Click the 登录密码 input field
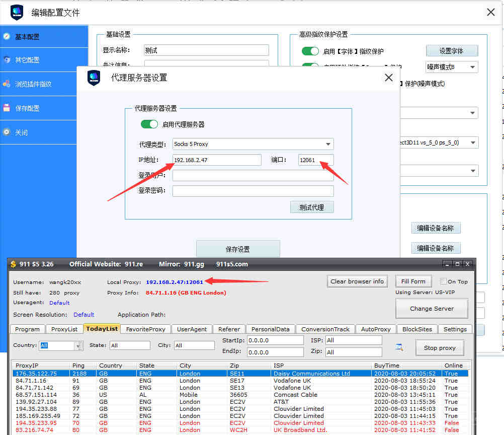The width and height of the screenshot is (504, 435). [253, 191]
